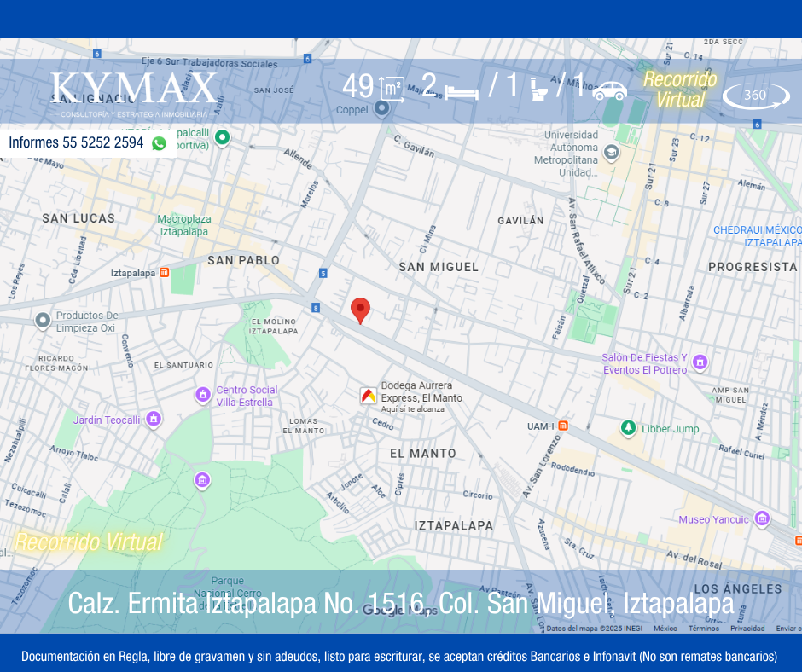Click the Recorrido Virtual text at bottom left

coord(89,542)
